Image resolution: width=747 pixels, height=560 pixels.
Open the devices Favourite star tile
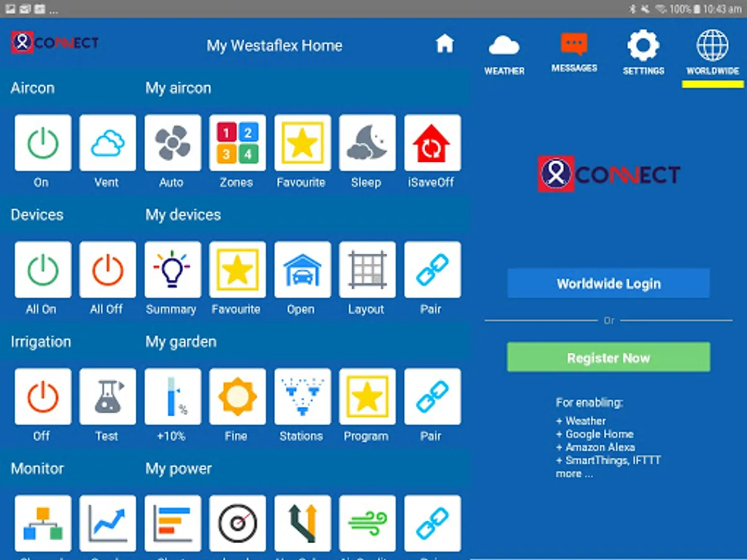pyautogui.click(x=237, y=269)
